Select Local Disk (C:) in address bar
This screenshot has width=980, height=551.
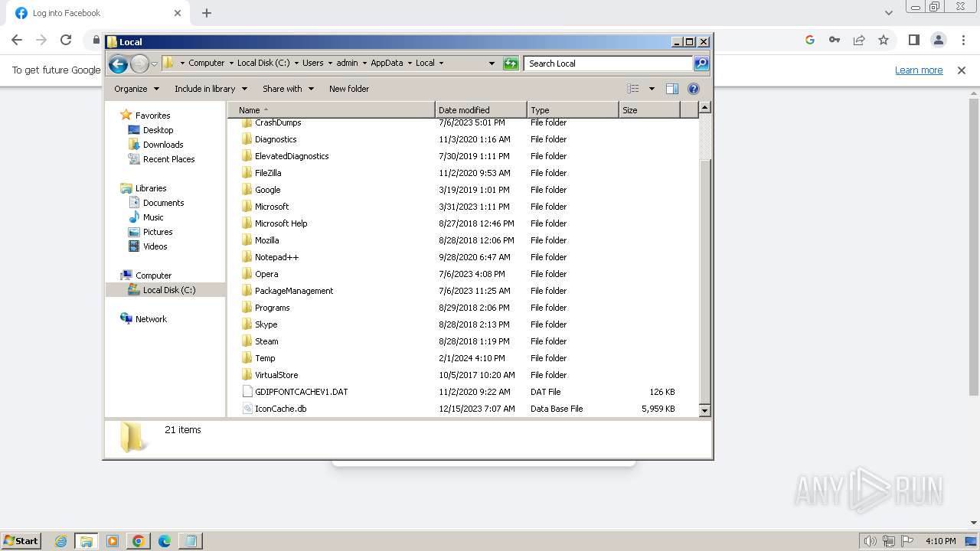(263, 64)
